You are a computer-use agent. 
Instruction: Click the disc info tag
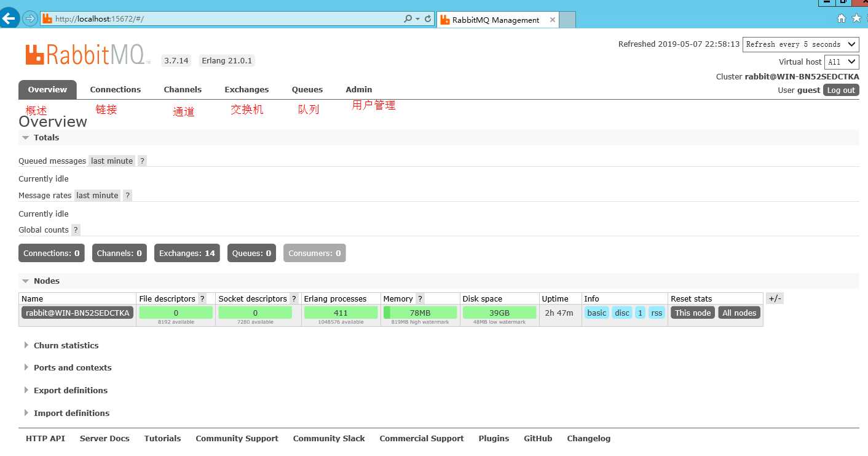[622, 313]
